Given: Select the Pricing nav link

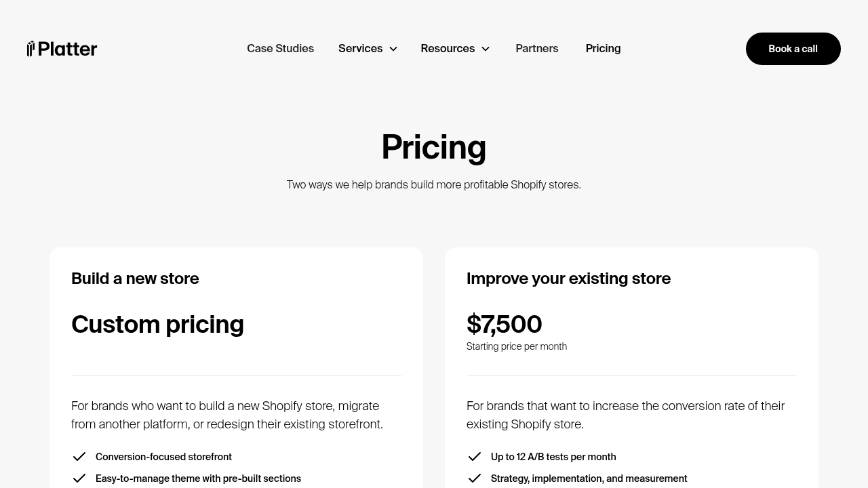Looking at the screenshot, I should click(x=603, y=49).
